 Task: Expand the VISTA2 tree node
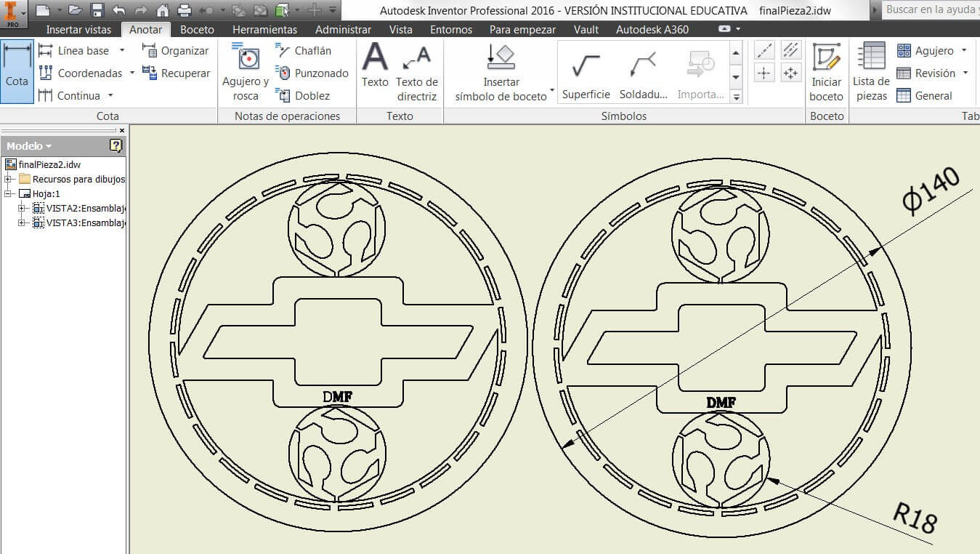point(22,208)
